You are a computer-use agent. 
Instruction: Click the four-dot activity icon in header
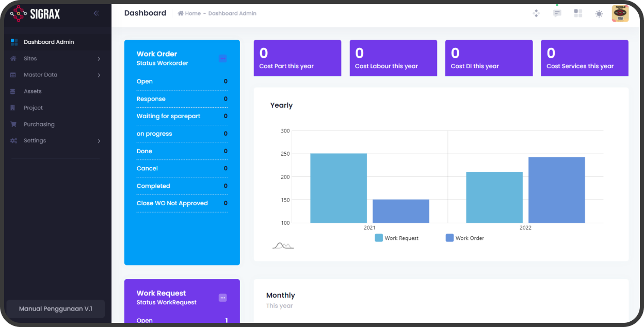pos(536,13)
